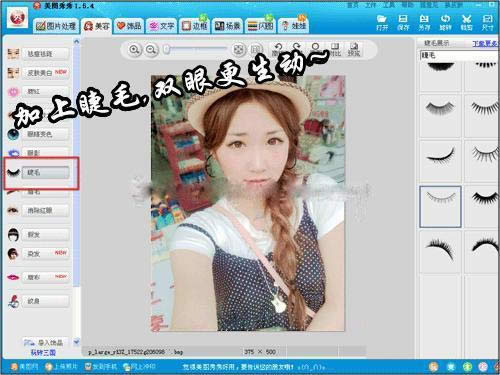Click the zoom out magnifier icon
The height and width of the screenshot is (375, 500).
151,50
